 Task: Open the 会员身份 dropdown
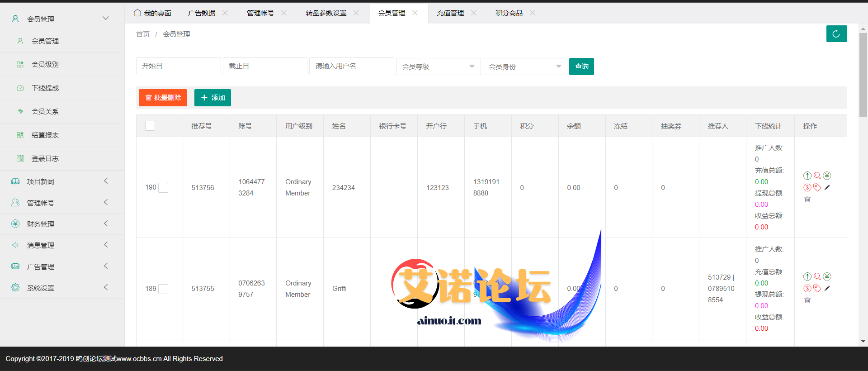click(x=524, y=67)
